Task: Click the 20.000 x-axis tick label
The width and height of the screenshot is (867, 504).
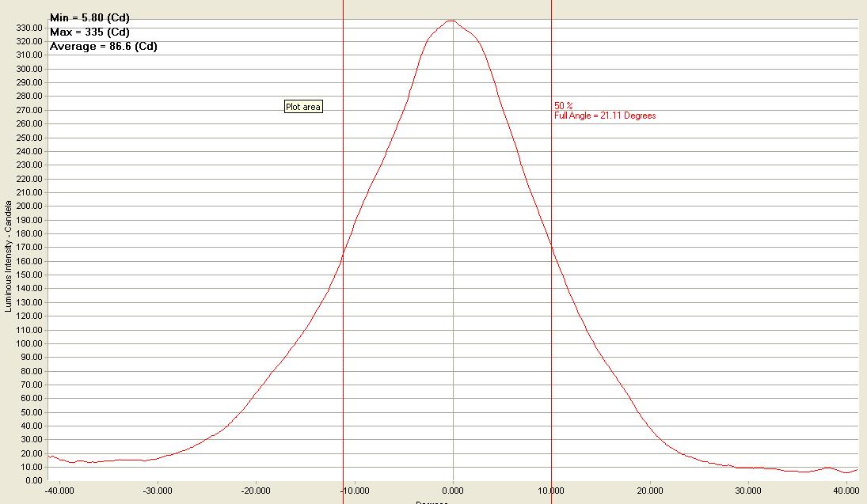Action: (x=649, y=490)
